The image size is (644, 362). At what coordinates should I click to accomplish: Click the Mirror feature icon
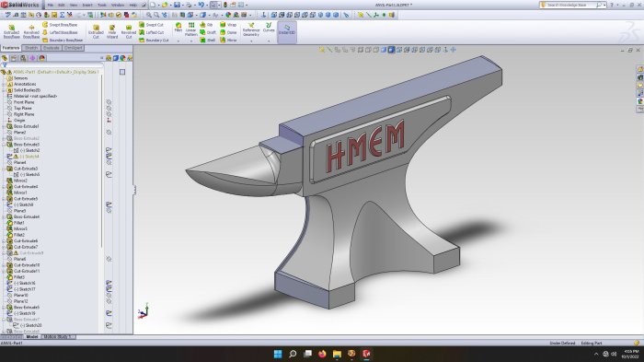(228, 40)
